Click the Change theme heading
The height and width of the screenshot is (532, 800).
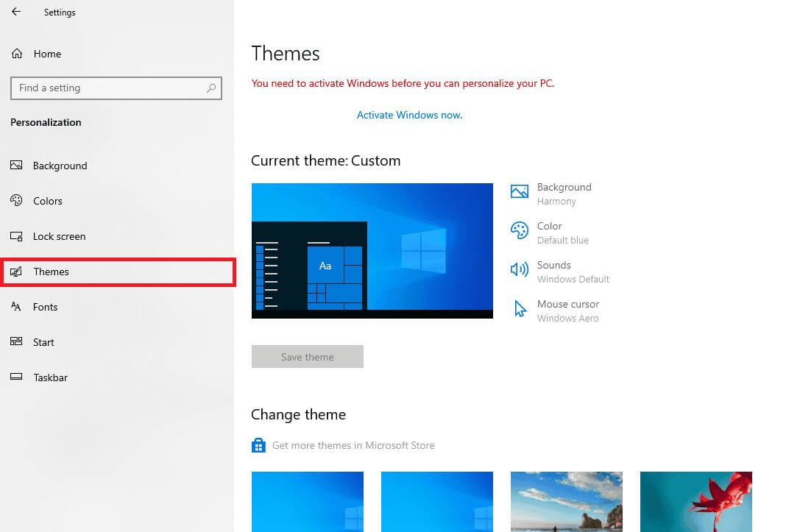299,414
